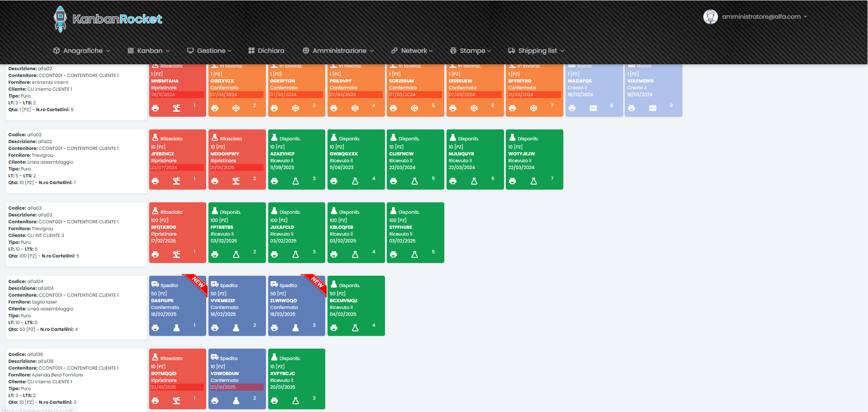This screenshot has height=412, width=868.
Task: Open the Shipping list menu
Action: tap(536, 51)
